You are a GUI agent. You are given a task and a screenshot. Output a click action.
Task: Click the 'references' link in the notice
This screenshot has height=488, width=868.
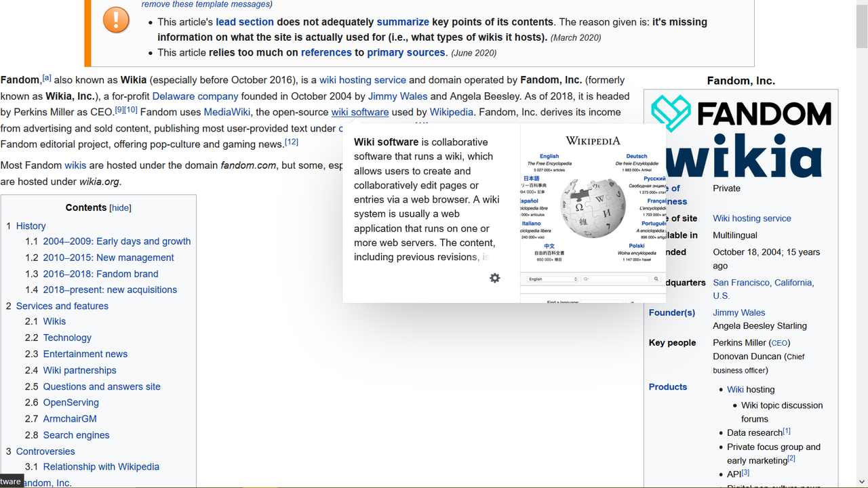326,52
